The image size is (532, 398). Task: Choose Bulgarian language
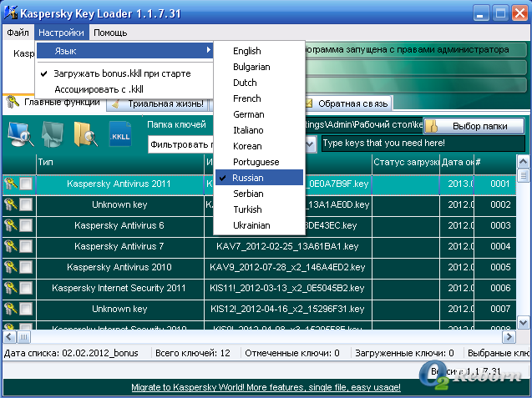click(259, 67)
